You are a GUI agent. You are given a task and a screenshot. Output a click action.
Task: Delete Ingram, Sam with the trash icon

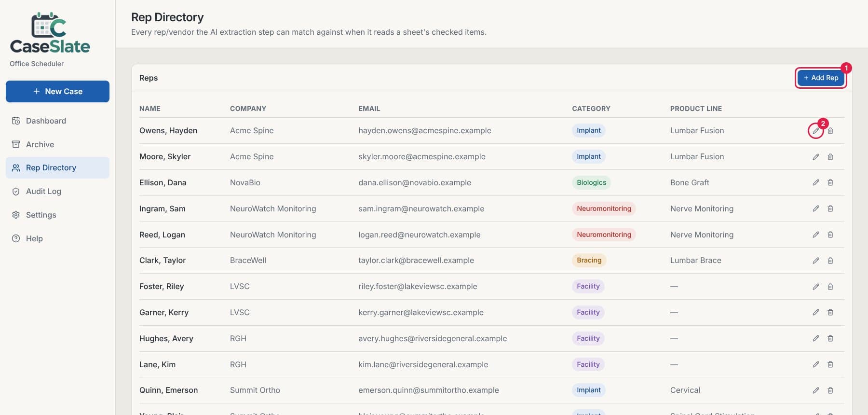[830, 208]
